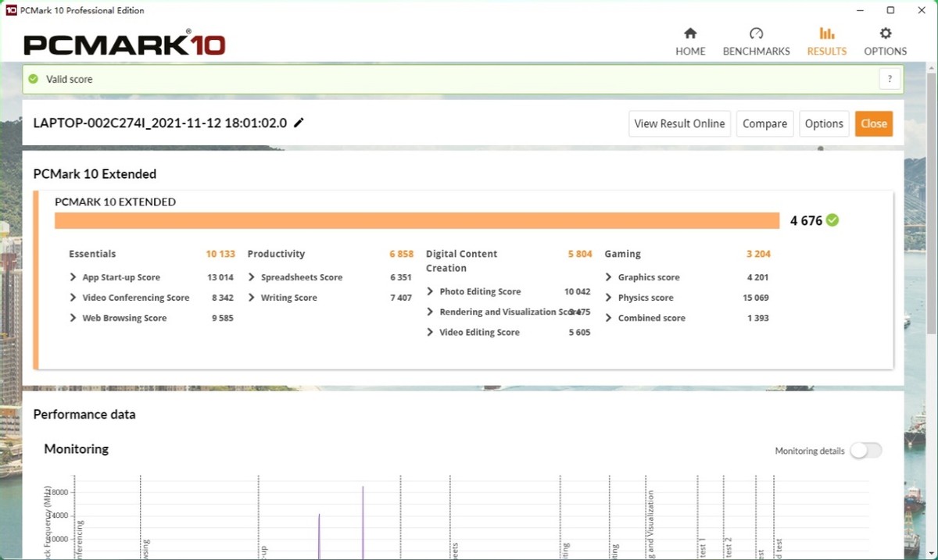
Task: Click the orange PCMark 10 Extended score bar
Action: click(417, 221)
